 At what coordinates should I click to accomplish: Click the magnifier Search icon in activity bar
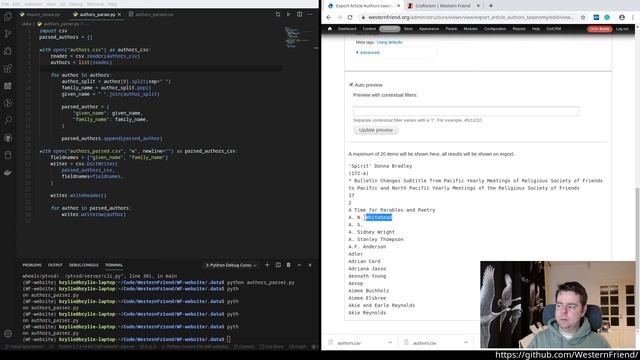pos(8,120)
